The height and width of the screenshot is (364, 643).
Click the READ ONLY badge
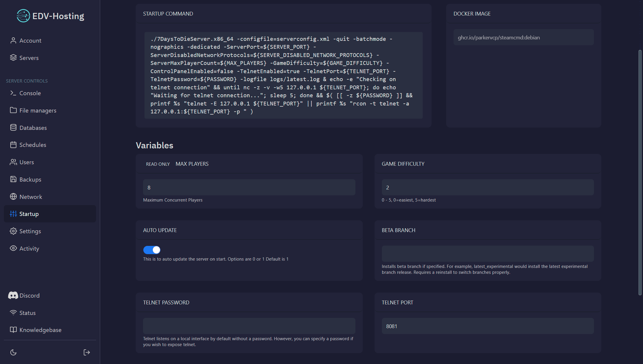pos(158,164)
